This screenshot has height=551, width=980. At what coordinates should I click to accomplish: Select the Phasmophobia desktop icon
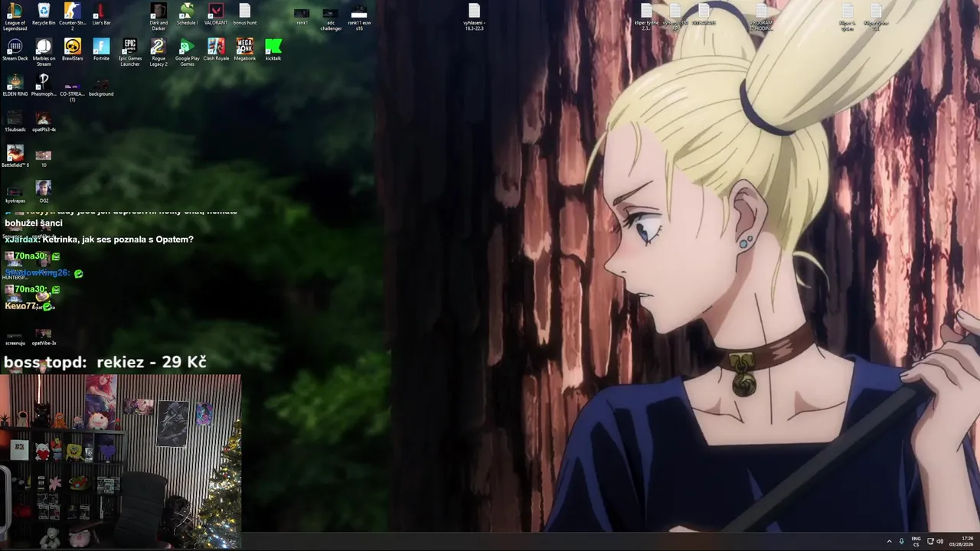(44, 85)
